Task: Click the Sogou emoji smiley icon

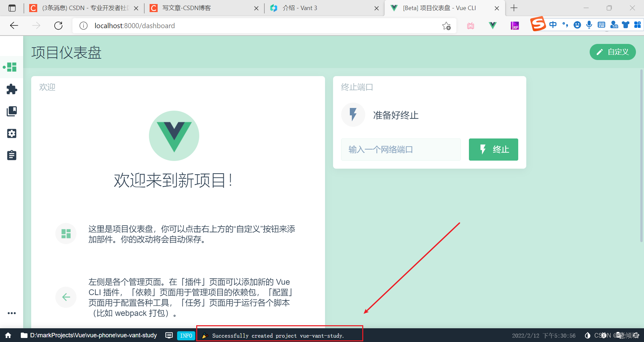Action: [x=577, y=25]
